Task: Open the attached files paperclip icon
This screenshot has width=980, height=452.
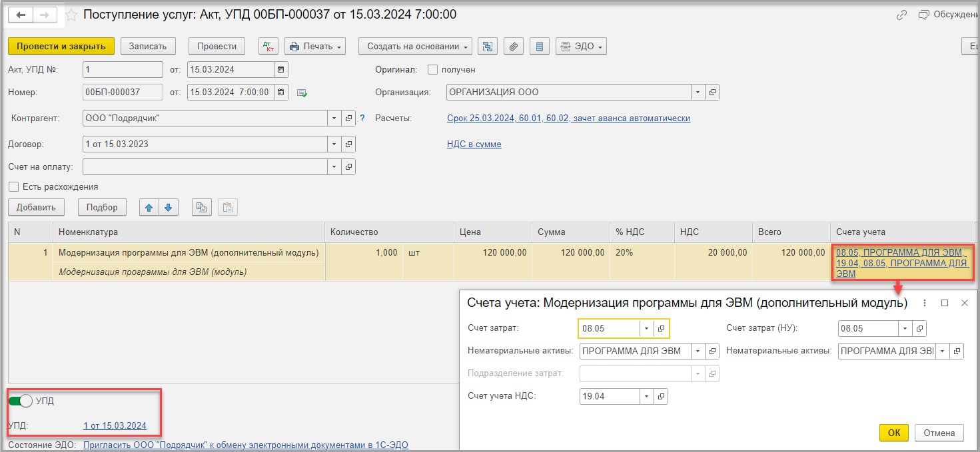Action: pyautogui.click(x=513, y=46)
